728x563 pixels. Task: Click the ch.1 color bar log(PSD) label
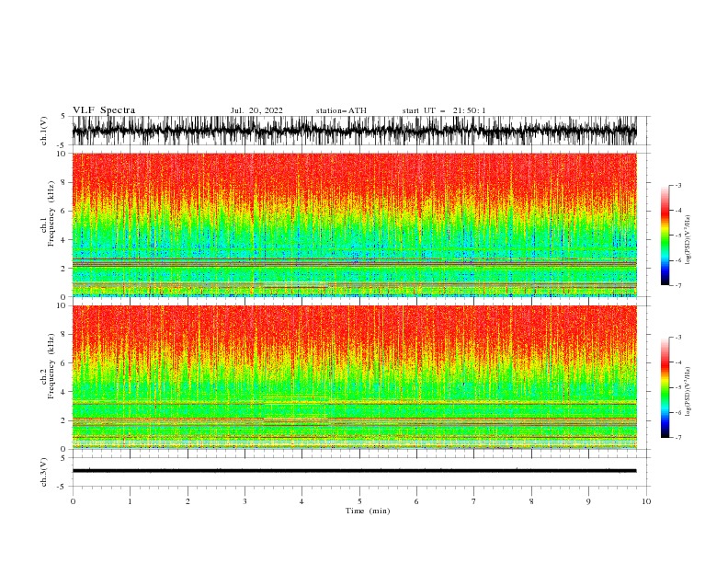click(x=688, y=240)
